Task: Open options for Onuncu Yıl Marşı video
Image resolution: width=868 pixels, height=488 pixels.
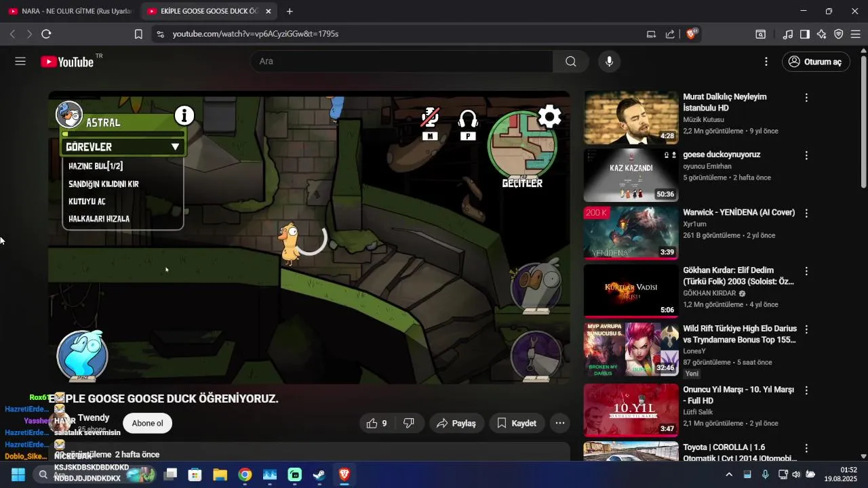Action: coord(806,390)
